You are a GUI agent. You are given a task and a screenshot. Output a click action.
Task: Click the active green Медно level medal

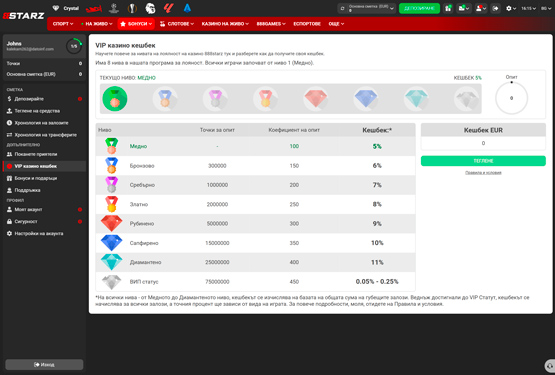[x=115, y=98]
